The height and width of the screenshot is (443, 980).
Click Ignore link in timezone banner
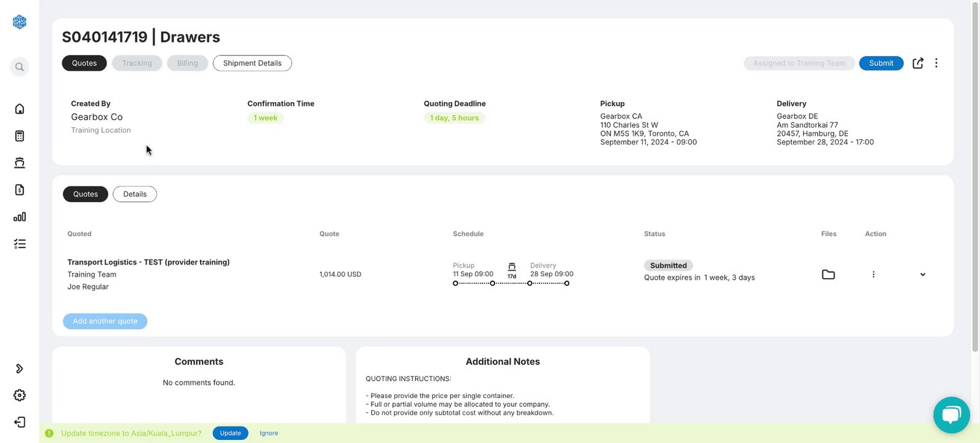click(x=269, y=433)
